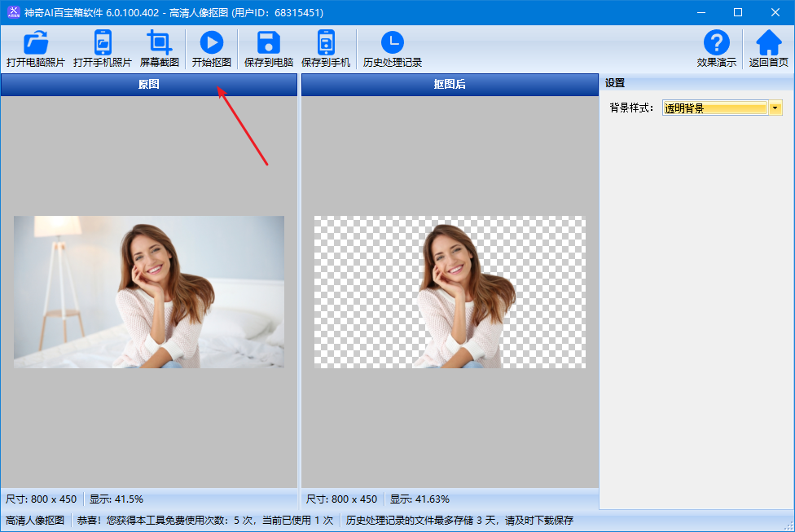Click the right panel 尺寸: 800 x 450 text
795x532 pixels.
(x=342, y=499)
